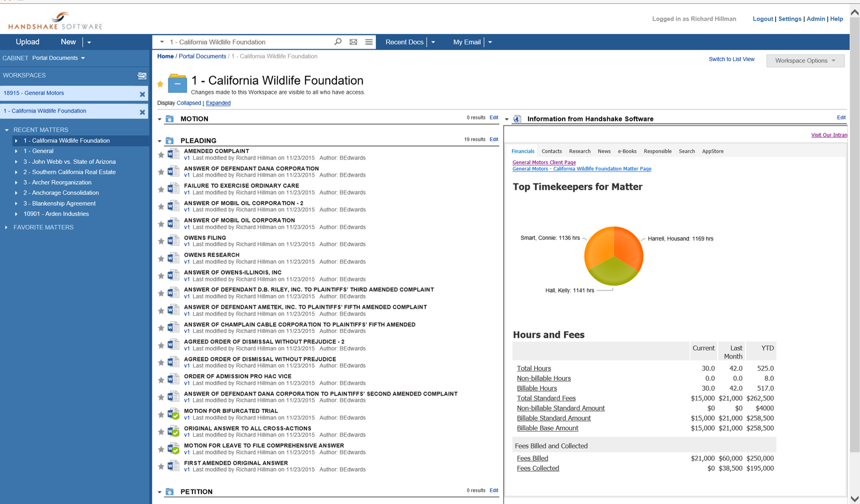Click the Expanded display link
Image resolution: width=860 pixels, height=504 pixels.
point(218,103)
